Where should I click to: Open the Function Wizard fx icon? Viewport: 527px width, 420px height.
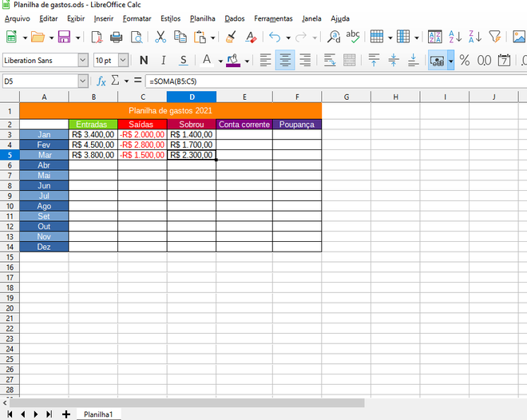[x=101, y=81]
